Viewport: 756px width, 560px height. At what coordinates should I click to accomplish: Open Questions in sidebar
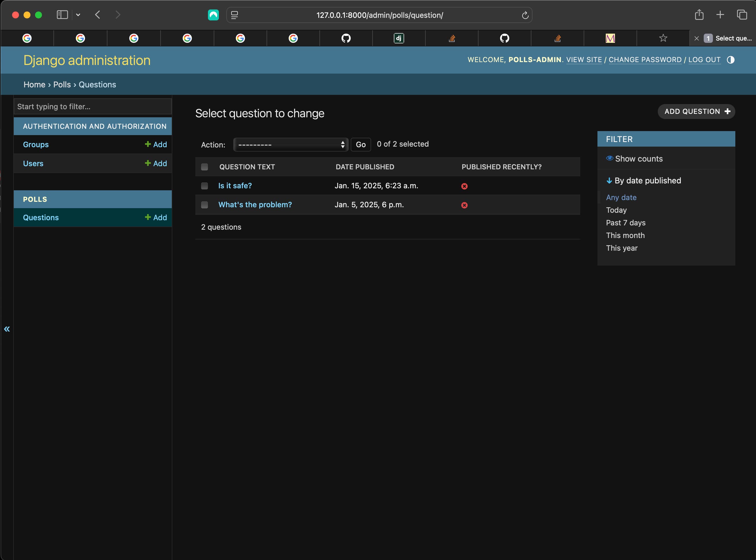[41, 218]
